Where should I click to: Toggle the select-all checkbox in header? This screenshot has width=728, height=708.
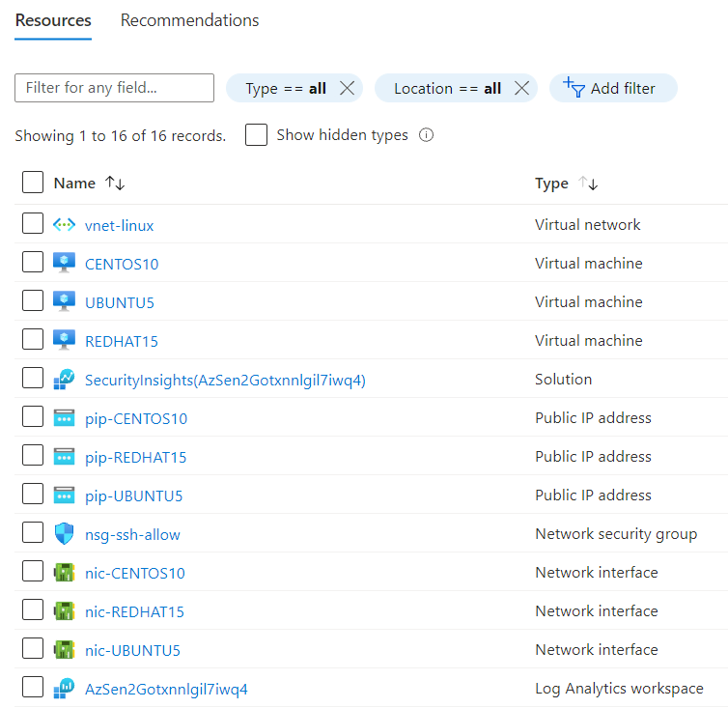click(33, 183)
